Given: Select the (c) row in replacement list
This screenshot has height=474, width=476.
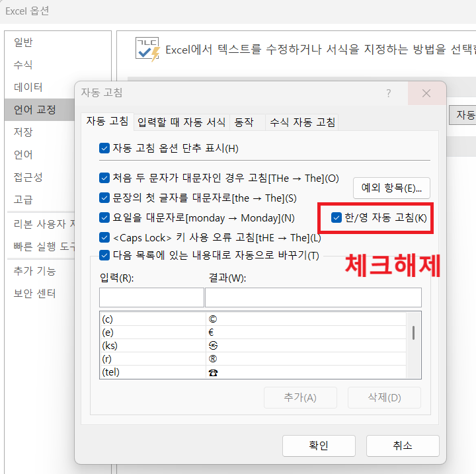Looking at the screenshot, I should point(253,319).
